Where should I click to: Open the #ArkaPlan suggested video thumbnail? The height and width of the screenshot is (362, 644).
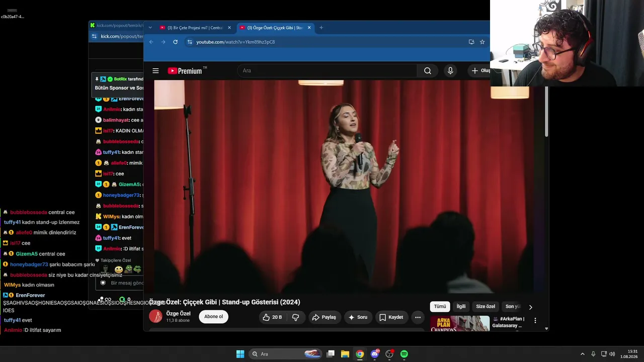460,323
